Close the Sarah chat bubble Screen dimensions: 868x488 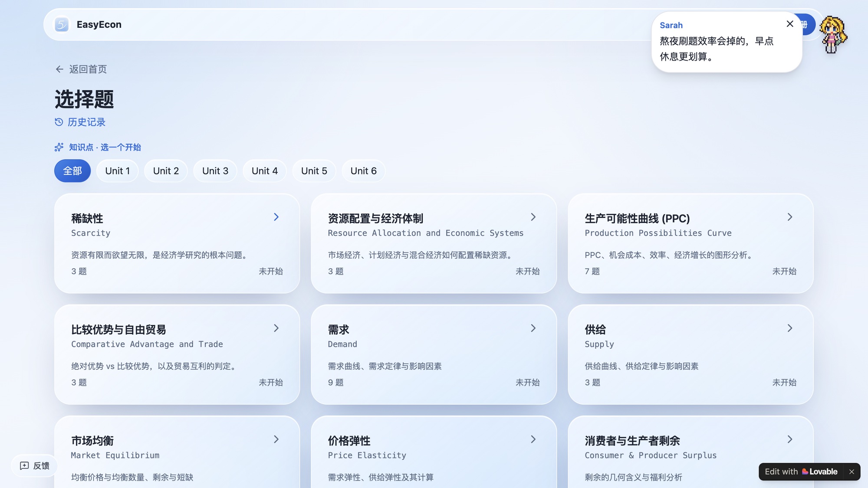tap(790, 24)
